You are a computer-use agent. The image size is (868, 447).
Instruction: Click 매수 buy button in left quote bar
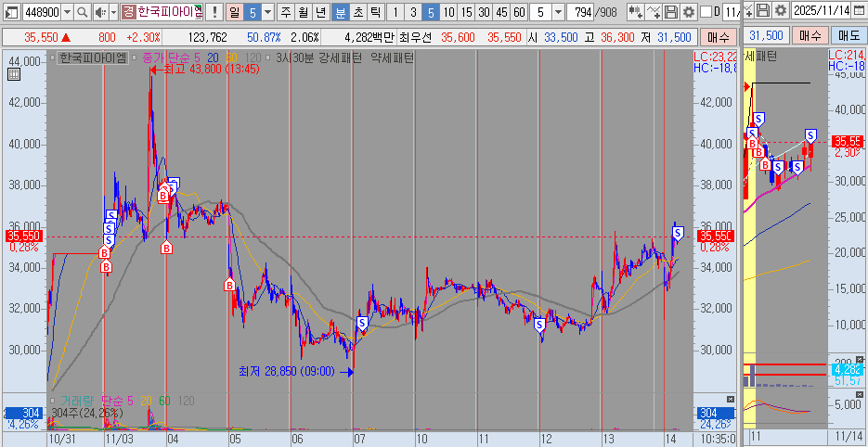[x=719, y=37]
